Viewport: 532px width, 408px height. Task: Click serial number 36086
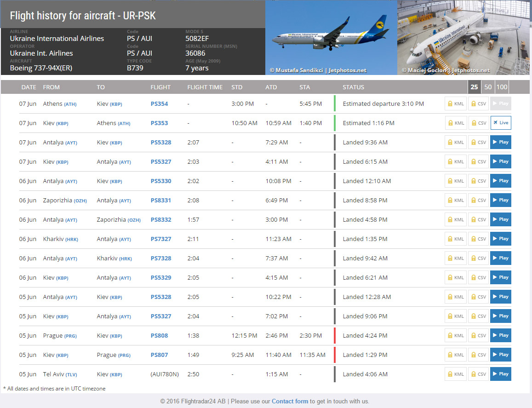(195, 53)
